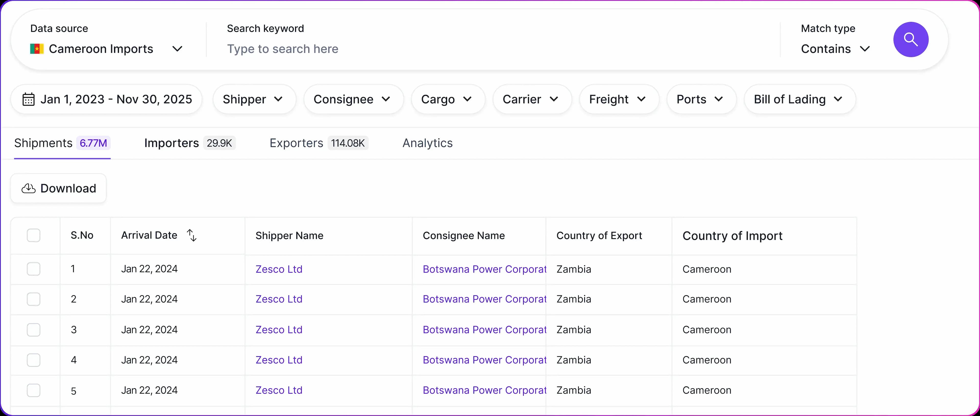
Task: Click the purple search magnifier button
Action: [x=910, y=40]
